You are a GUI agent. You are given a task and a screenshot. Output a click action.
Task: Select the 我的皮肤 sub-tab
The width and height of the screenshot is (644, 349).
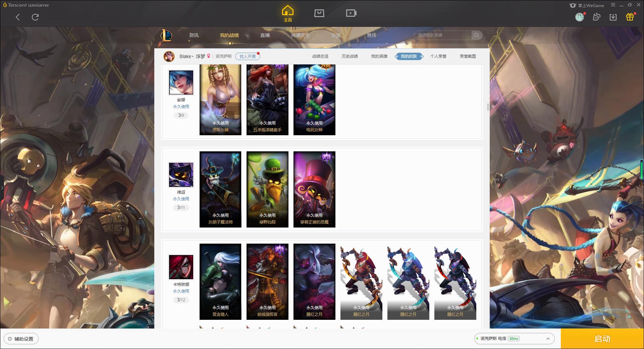click(409, 56)
